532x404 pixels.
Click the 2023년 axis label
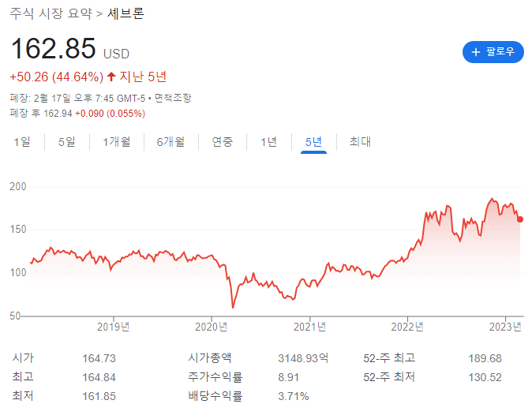point(505,327)
